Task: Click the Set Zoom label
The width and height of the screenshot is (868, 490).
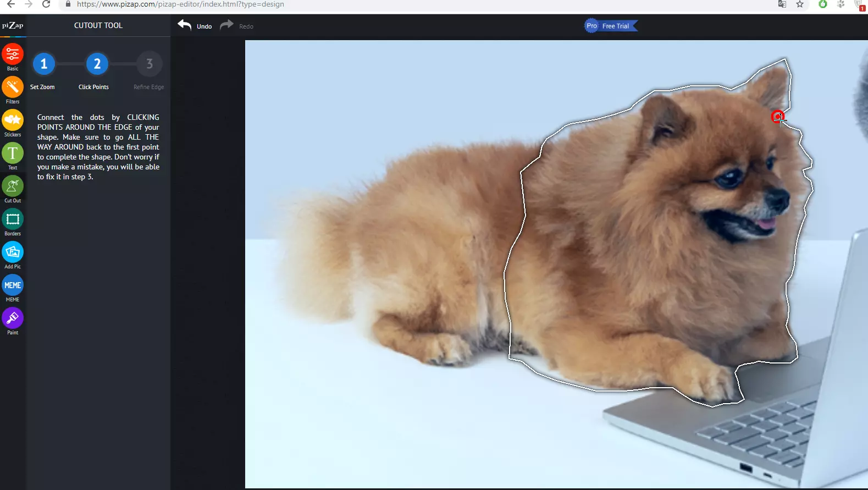Action: 42,87
